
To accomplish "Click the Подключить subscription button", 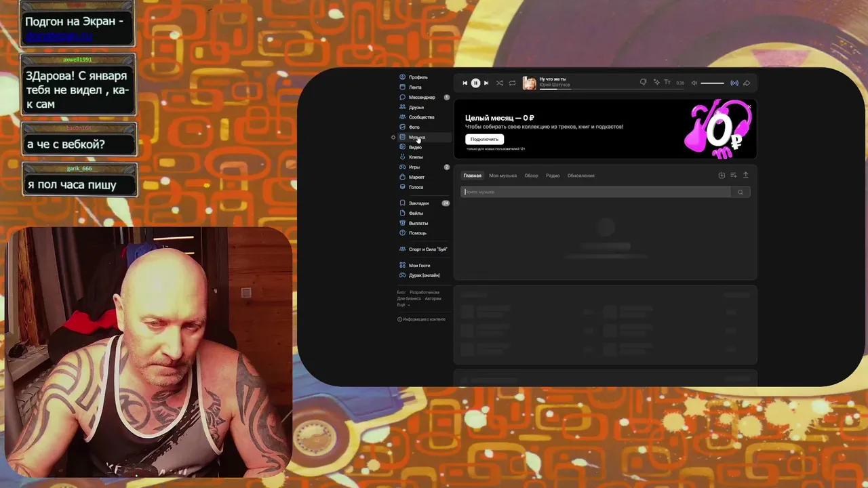I will click(x=484, y=139).
